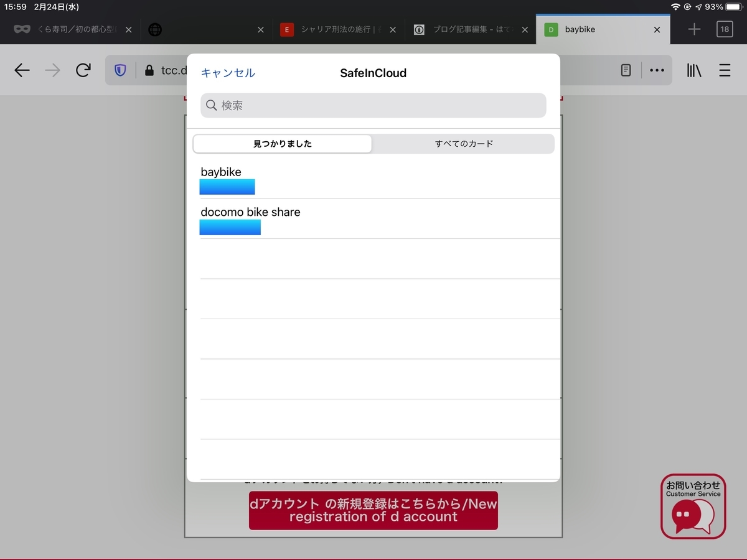Choose the docomo bike share card entry
The width and height of the screenshot is (747, 560).
(374, 219)
